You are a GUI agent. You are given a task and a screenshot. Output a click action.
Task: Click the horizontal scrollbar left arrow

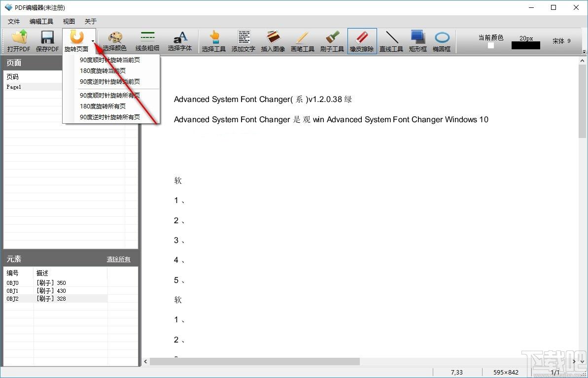(x=146, y=362)
